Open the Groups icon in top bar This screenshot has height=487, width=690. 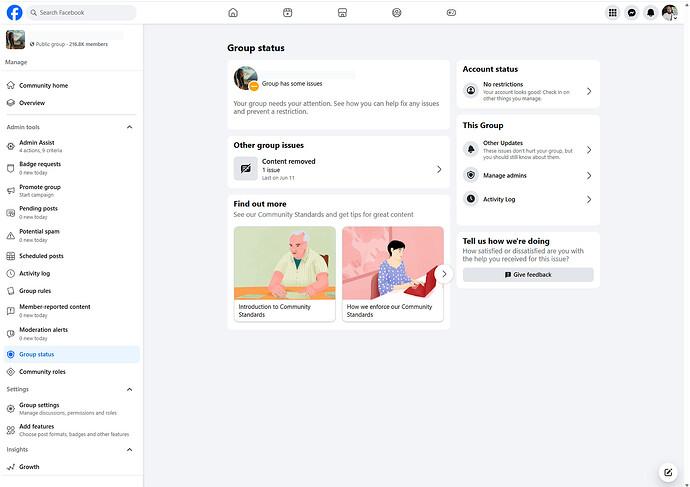pos(396,13)
